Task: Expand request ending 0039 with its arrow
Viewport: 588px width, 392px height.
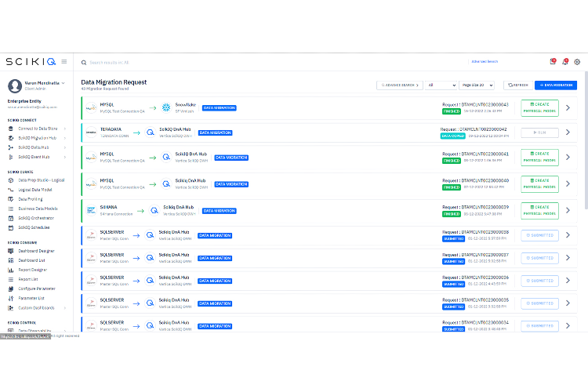Action: point(568,210)
